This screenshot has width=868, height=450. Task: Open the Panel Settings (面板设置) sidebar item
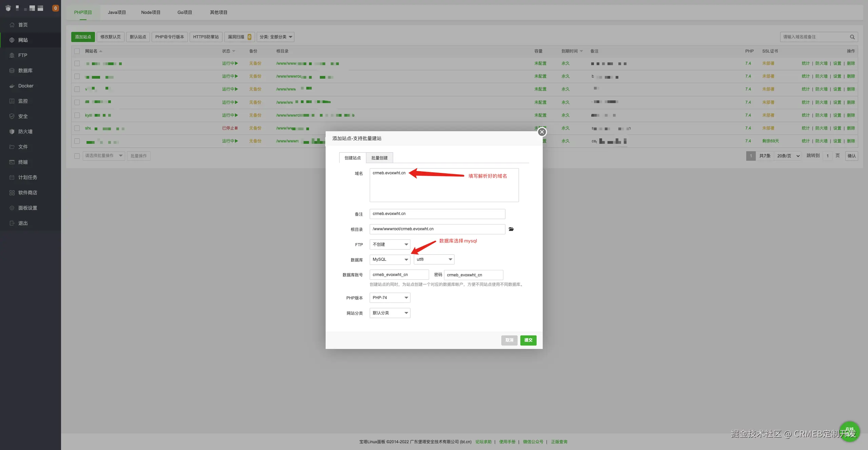(27, 208)
